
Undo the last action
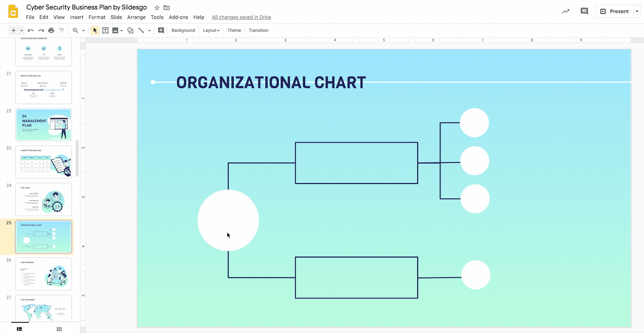30,30
